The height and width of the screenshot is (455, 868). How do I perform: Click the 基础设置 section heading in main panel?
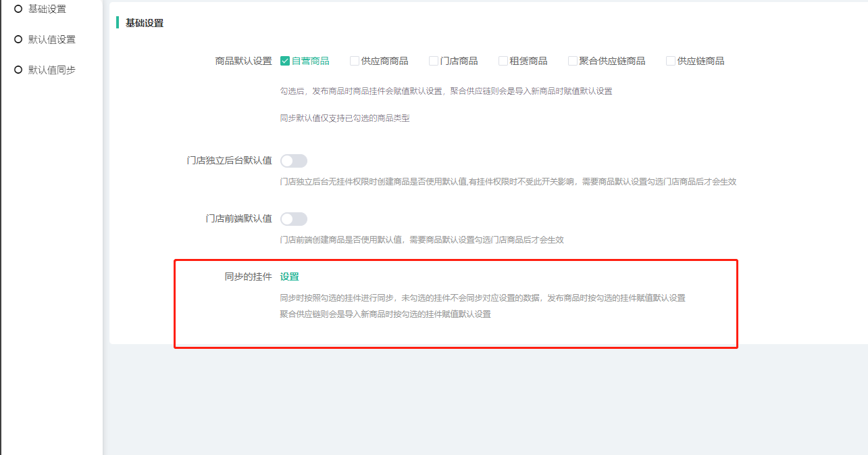(x=145, y=23)
